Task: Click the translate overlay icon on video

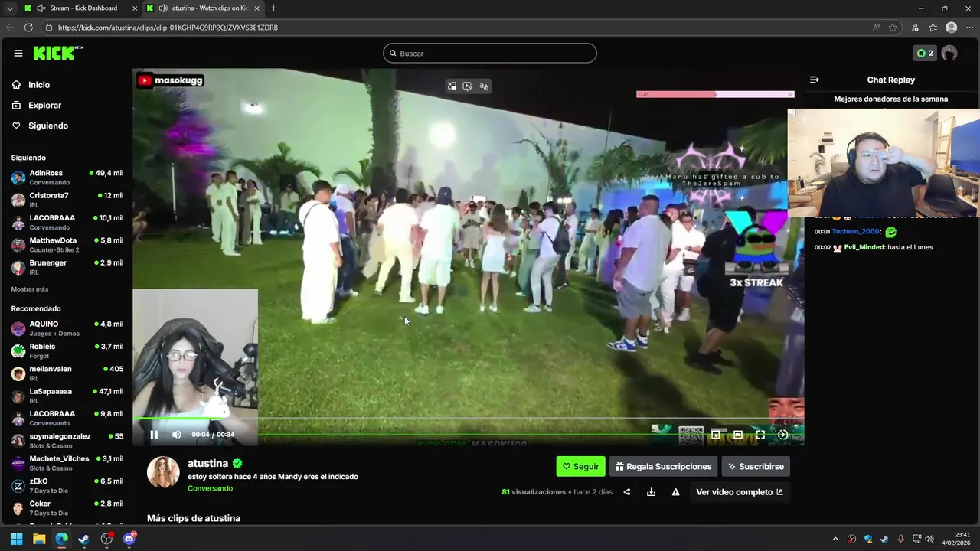Action: (484, 86)
